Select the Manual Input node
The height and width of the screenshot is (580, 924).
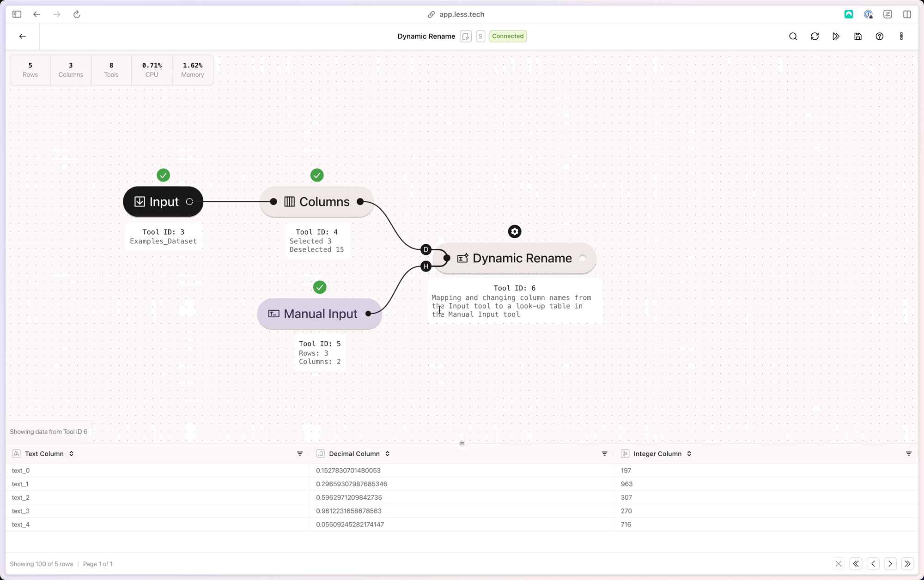[x=319, y=314]
